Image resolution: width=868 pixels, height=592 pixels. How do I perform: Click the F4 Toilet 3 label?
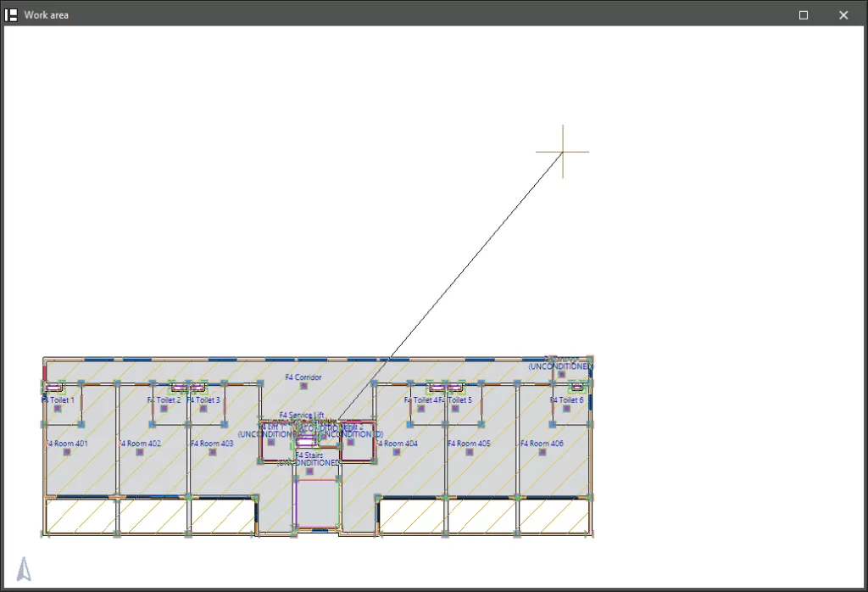tap(204, 400)
